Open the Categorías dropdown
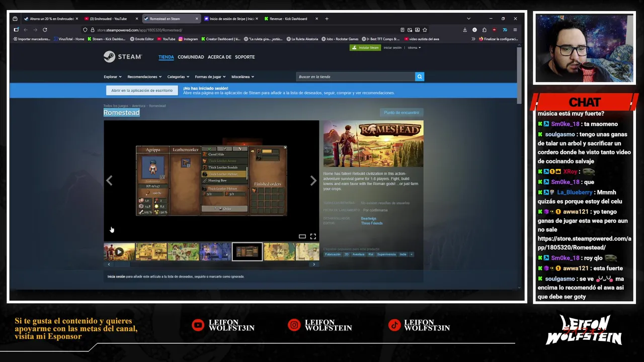The width and height of the screenshot is (644, 362). pos(178,76)
